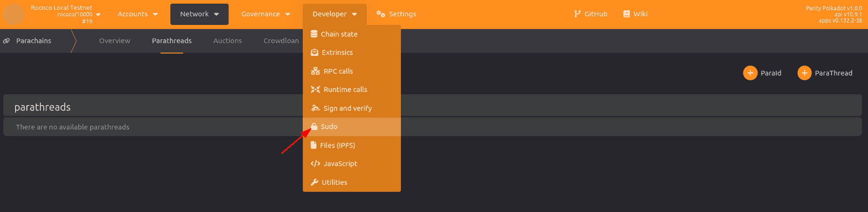Click the parathreads table header
Viewport: 868px width, 212px height.
click(x=432, y=105)
